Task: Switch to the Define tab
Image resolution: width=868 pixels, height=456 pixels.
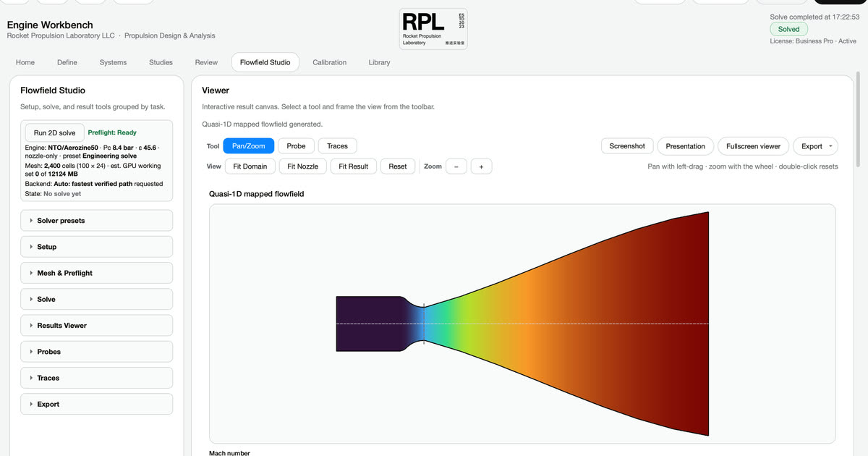Action: point(67,62)
